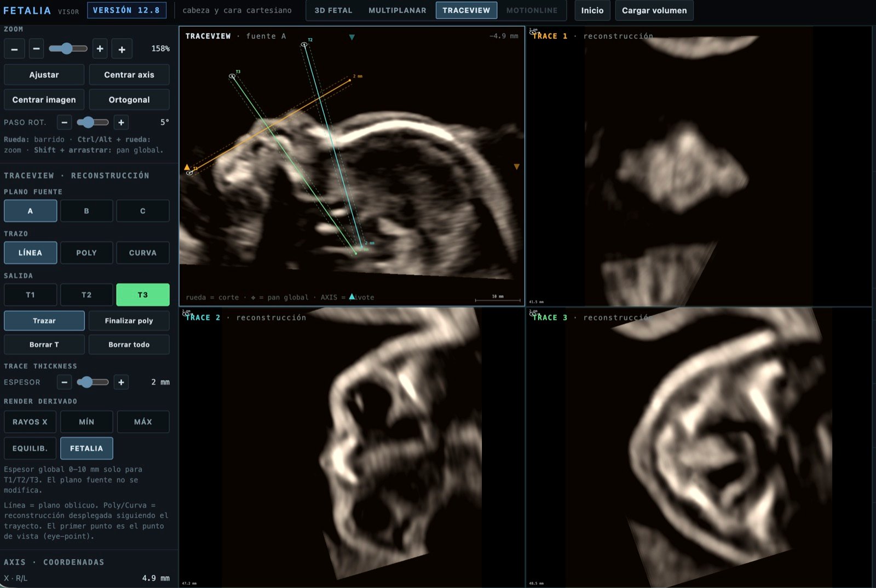
Task: Click Borrar todo
Action: coord(129,344)
